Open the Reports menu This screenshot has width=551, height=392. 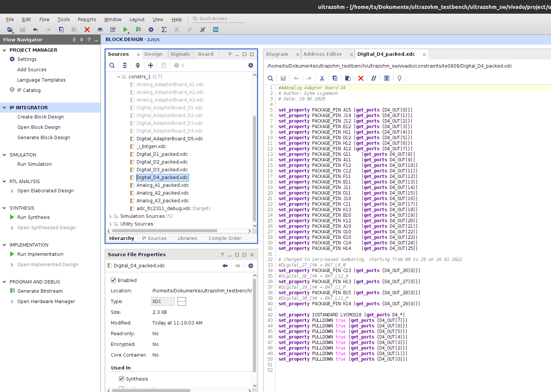click(87, 20)
